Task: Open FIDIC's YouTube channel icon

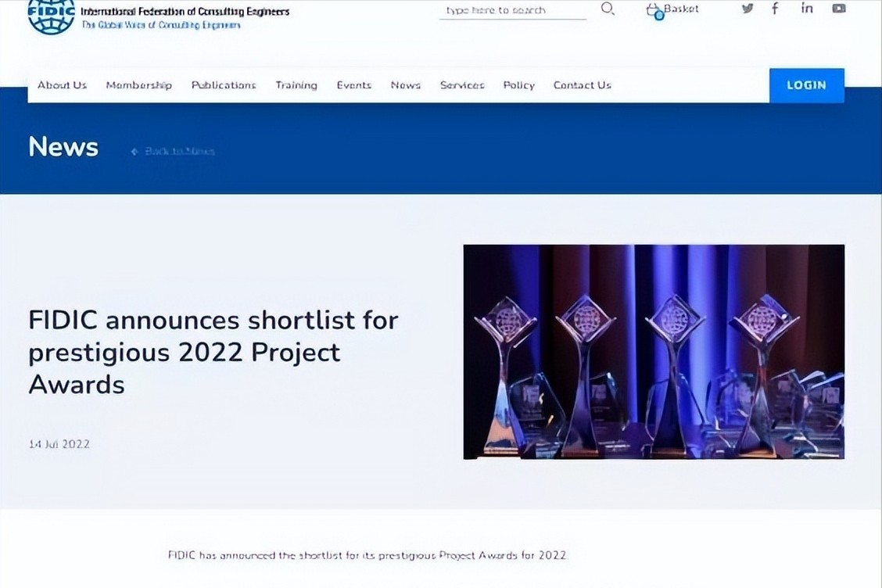Action: coord(838,9)
